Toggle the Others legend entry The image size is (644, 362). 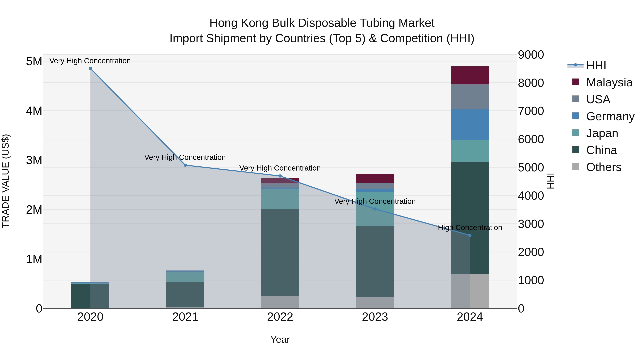coord(597,167)
